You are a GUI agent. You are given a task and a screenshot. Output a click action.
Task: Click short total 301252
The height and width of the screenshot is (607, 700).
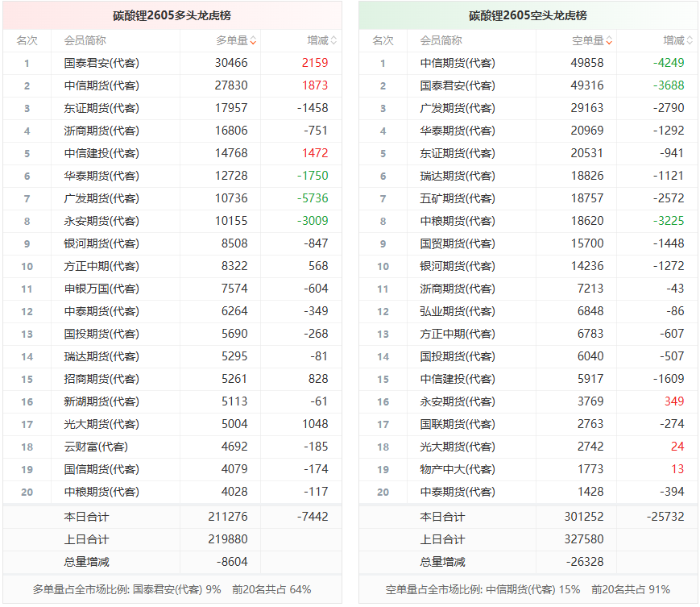tap(584, 517)
